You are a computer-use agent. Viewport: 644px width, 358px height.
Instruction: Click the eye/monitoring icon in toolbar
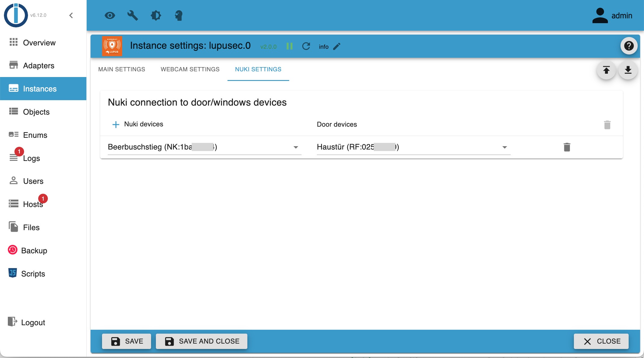tap(109, 16)
